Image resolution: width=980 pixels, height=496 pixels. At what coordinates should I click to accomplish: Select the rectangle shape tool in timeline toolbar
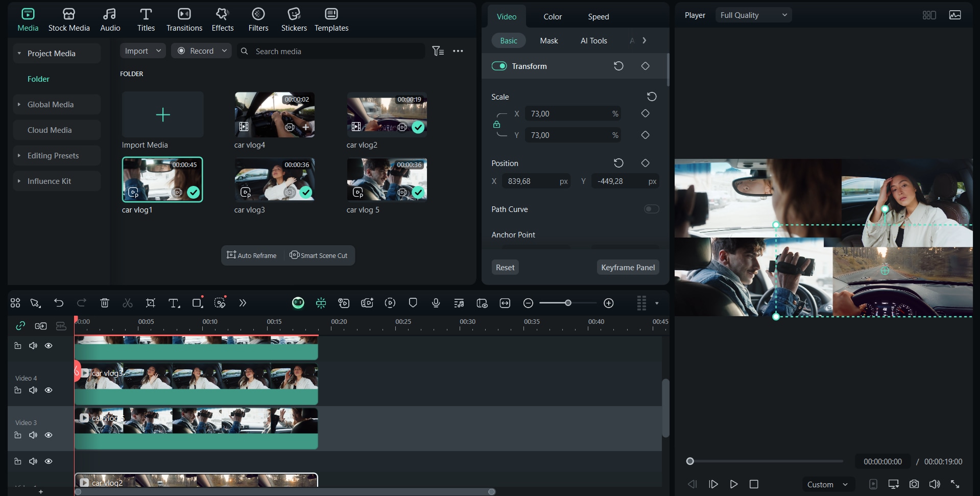pyautogui.click(x=198, y=302)
